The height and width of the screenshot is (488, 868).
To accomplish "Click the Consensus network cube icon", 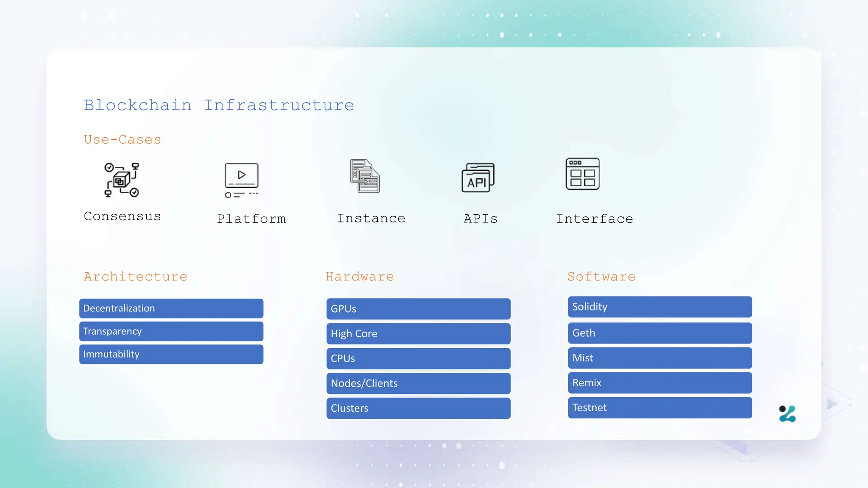I will tap(122, 180).
